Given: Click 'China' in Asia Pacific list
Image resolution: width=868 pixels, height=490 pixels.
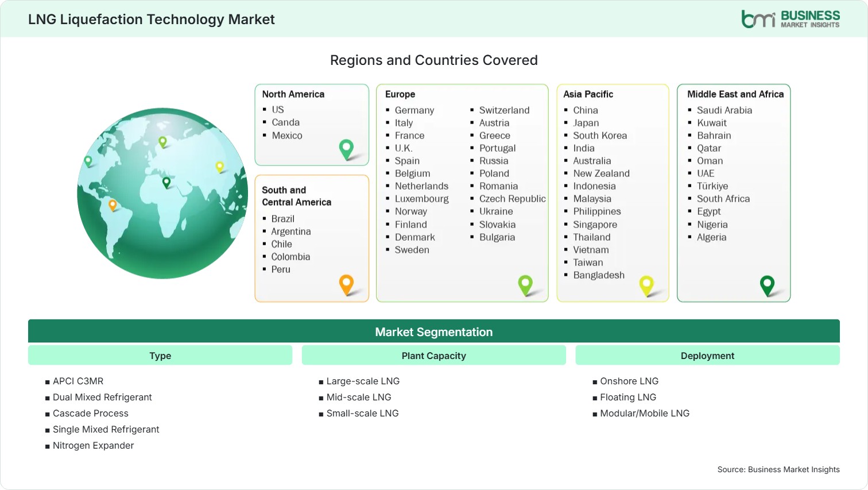Looking at the screenshot, I should coord(586,110).
